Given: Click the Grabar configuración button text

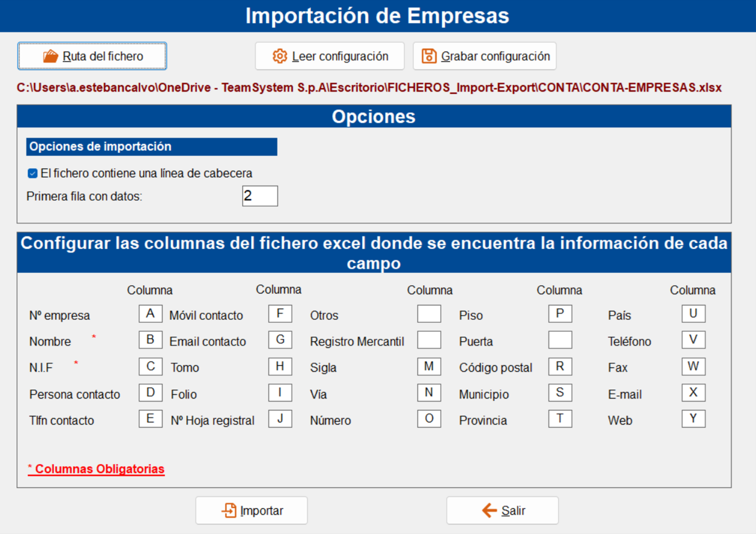Looking at the screenshot, I should pyautogui.click(x=496, y=56).
